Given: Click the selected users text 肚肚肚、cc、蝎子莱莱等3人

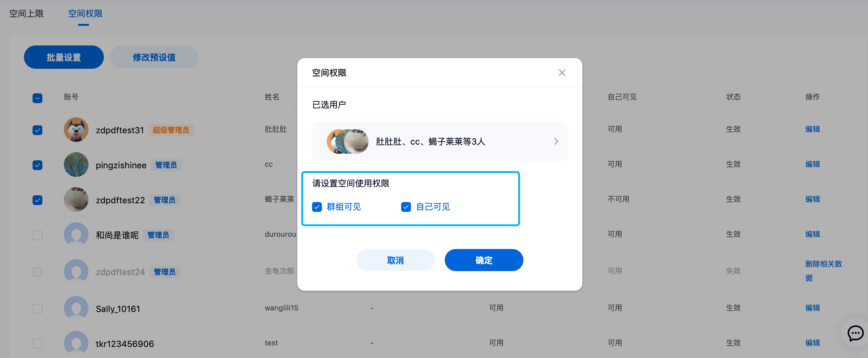Looking at the screenshot, I should point(430,142).
